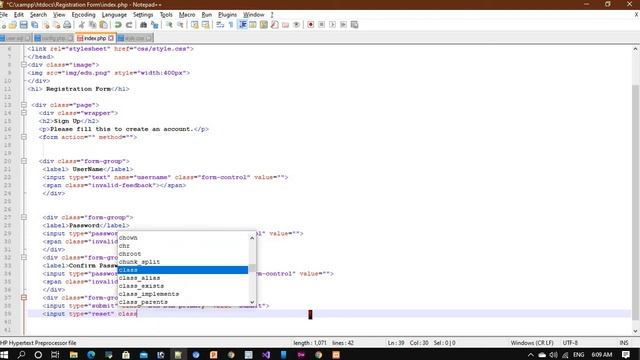
Task: Collapse form-group fold marker at line 27
Action: point(24,218)
